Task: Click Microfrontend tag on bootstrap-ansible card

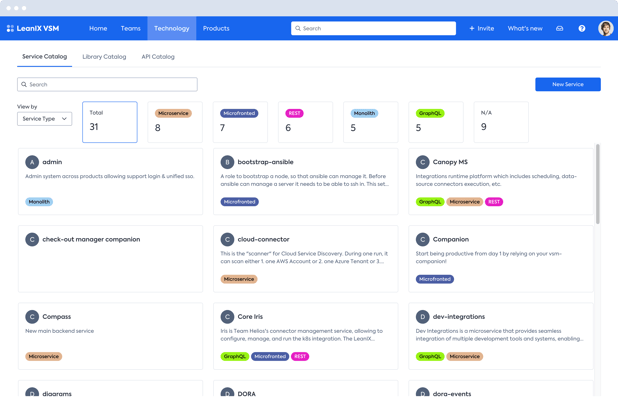Action: (x=240, y=202)
